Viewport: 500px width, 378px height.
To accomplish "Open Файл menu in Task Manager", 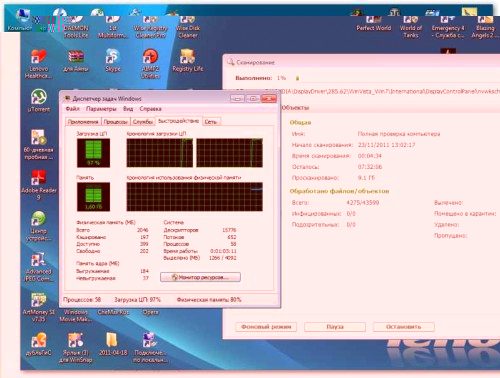I will tap(72, 109).
